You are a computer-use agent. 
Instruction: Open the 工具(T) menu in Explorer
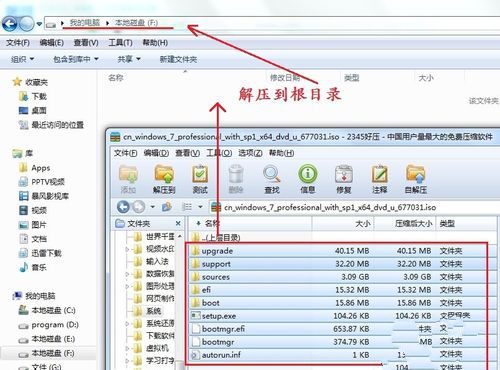(x=120, y=43)
